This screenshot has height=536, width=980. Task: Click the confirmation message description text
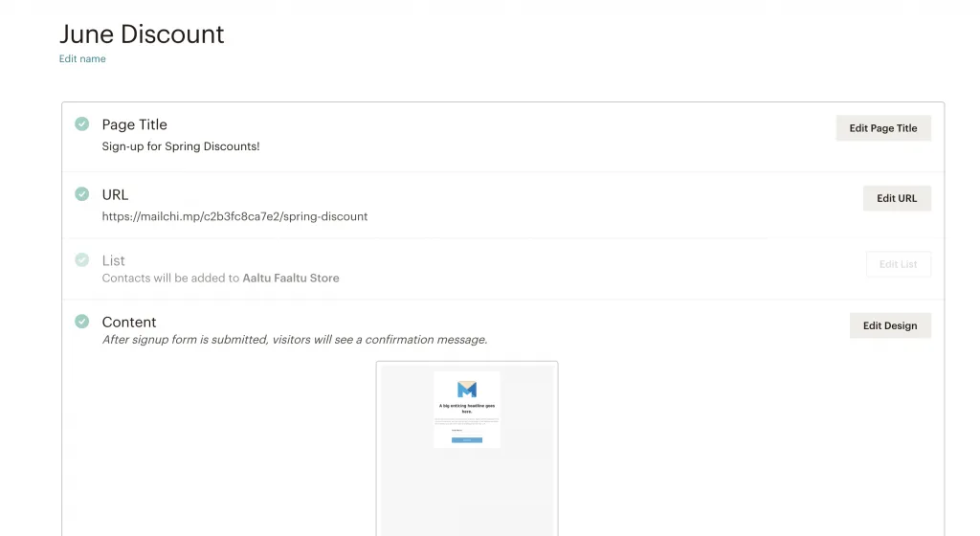(295, 339)
